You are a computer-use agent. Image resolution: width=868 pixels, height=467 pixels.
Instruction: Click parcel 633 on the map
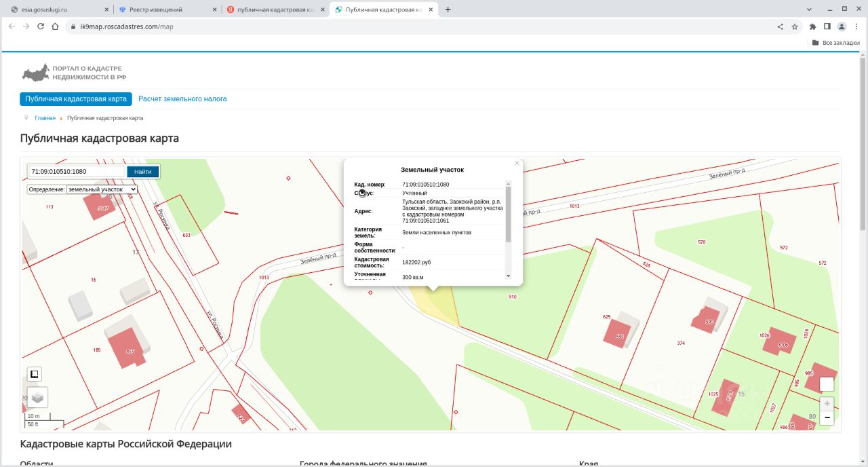186,235
